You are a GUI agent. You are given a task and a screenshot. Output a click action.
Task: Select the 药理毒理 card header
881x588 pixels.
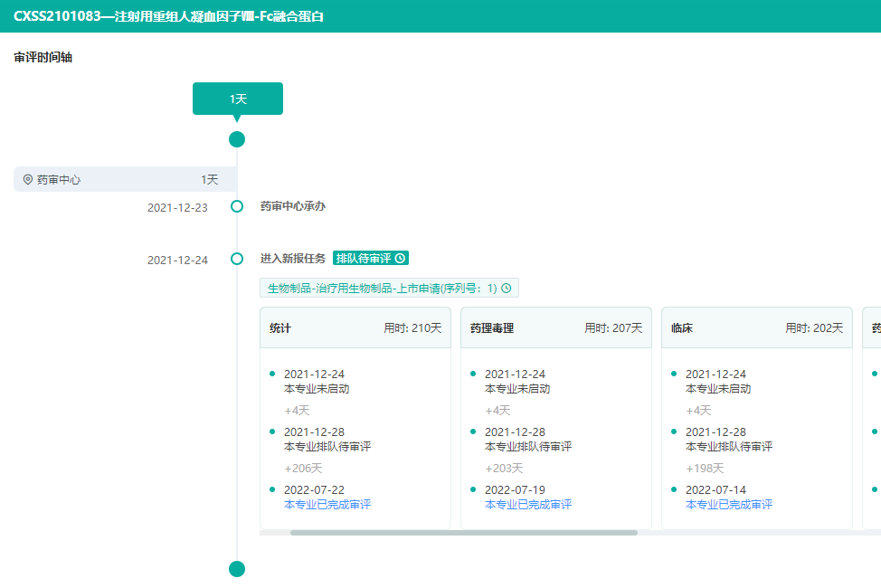pos(556,328)
